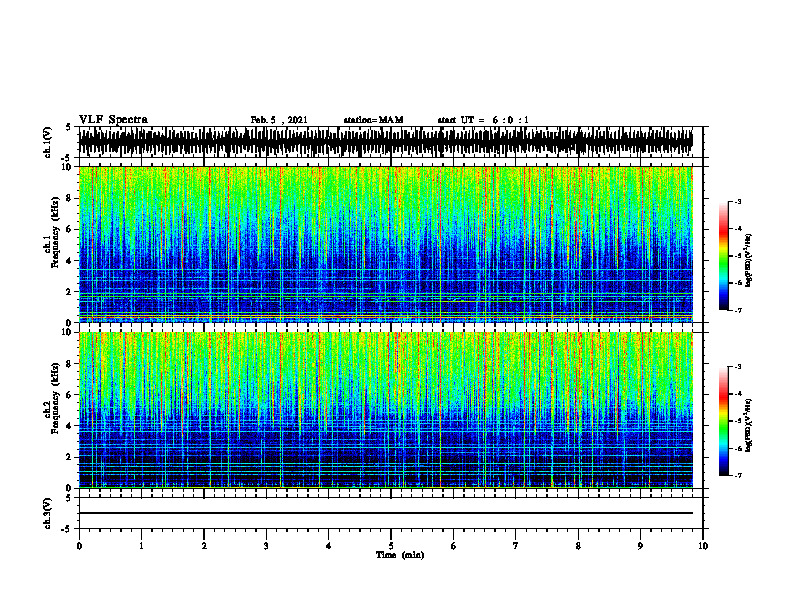Click the "-3" label on ch.2 colorbar
Image resolution: width=792 pixels, height=612 pixels.
click(738, 367)
